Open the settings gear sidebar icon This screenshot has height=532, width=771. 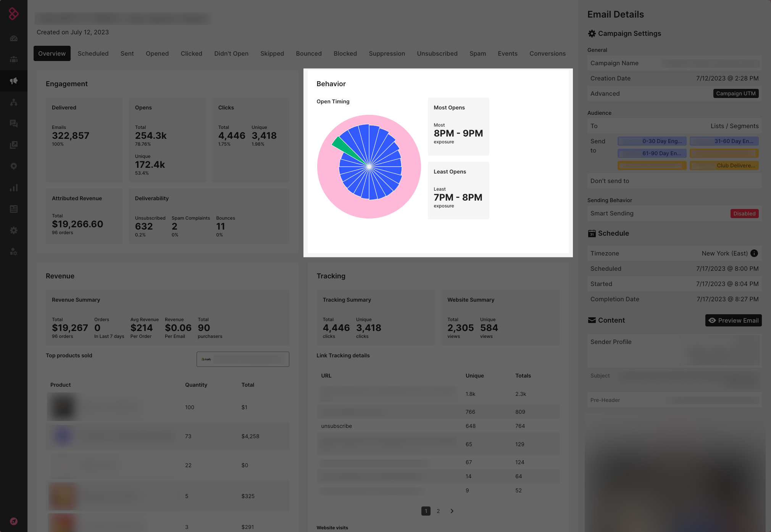coord(14,230)
